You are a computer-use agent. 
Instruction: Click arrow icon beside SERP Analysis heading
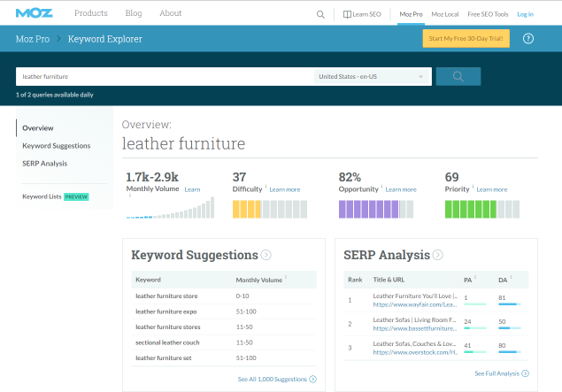pyautogui.click(x=437, y=256)
